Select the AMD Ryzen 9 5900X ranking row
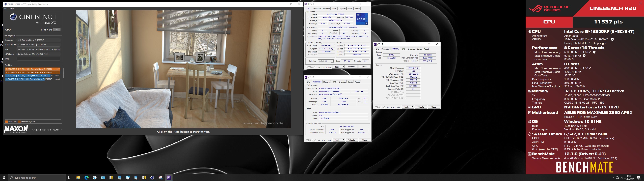 (33, 76)
